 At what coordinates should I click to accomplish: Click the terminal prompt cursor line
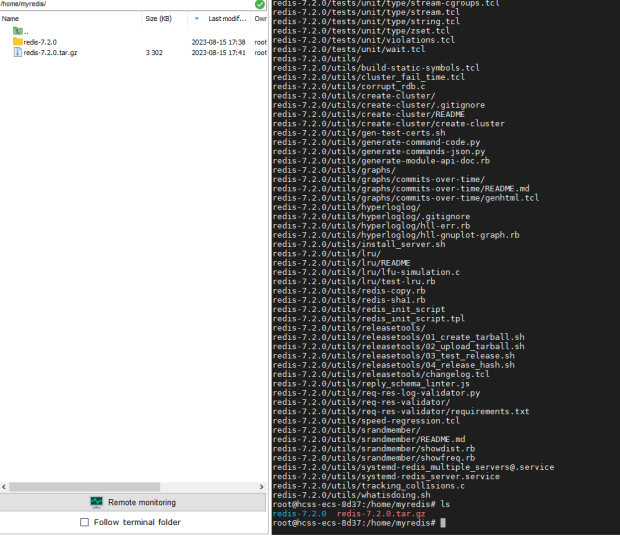point(359,523)
